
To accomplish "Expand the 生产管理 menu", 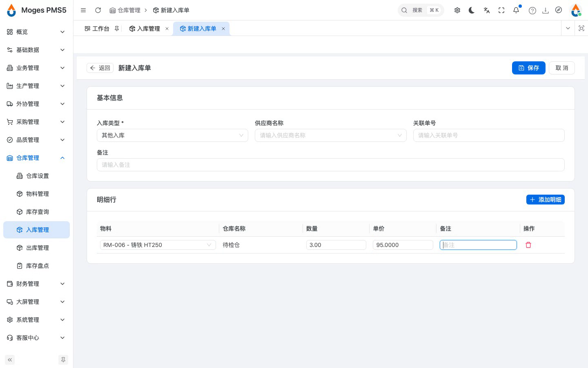I will click(x=36, y=86).
